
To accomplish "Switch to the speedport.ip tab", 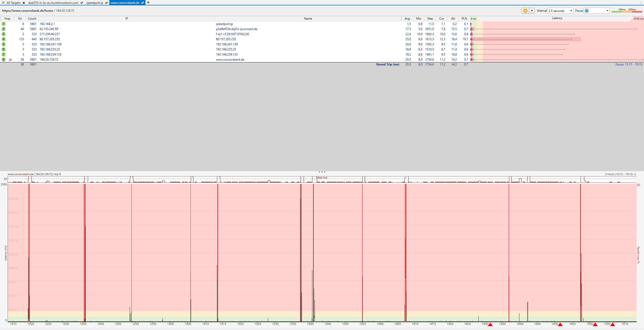I will (x=95, y=3).
